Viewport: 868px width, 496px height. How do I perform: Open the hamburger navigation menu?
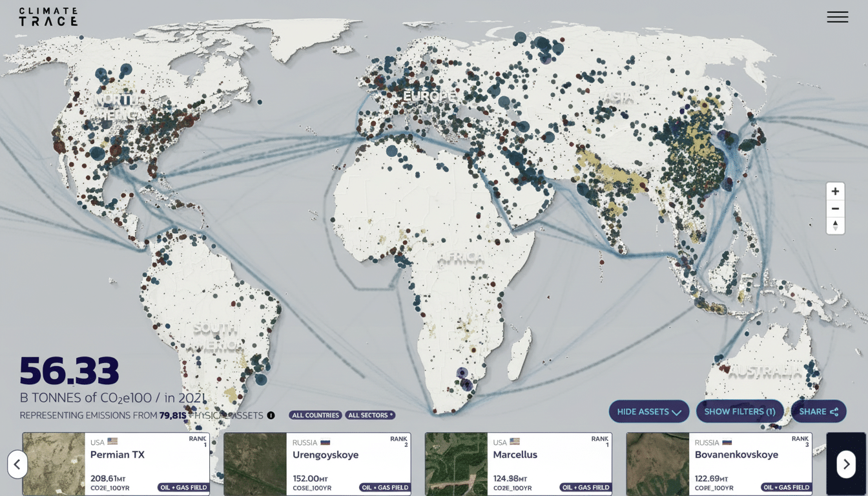point(838,17)
